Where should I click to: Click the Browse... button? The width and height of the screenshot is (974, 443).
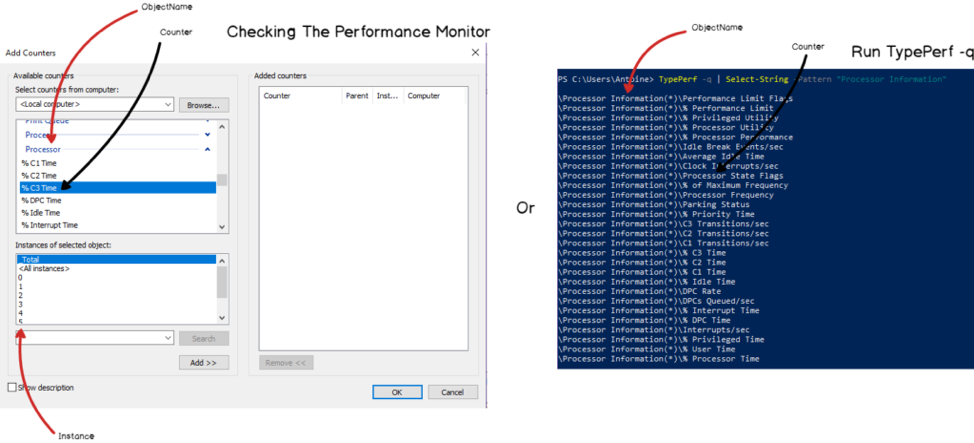tap(204, 105)
